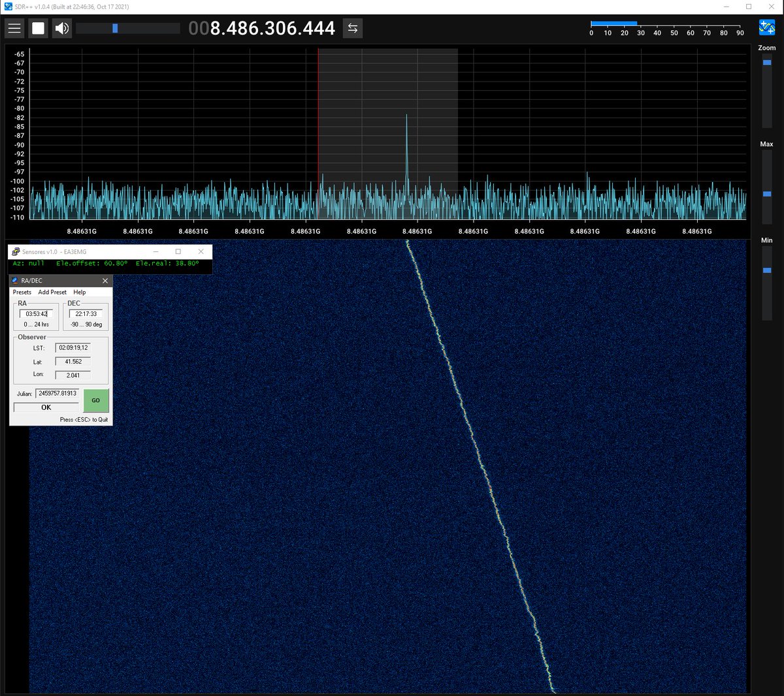Mute audio via the speaker icon
This screenshot has width=784, height=696.
[x=61, y=28]
